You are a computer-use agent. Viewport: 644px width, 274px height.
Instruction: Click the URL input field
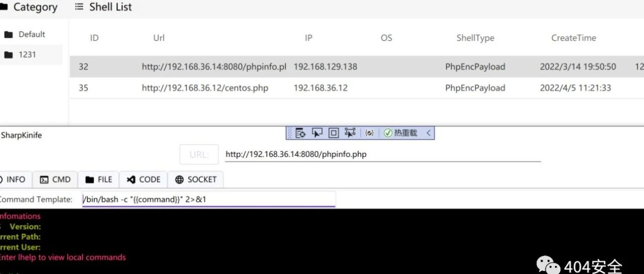[x=383, y=154]
